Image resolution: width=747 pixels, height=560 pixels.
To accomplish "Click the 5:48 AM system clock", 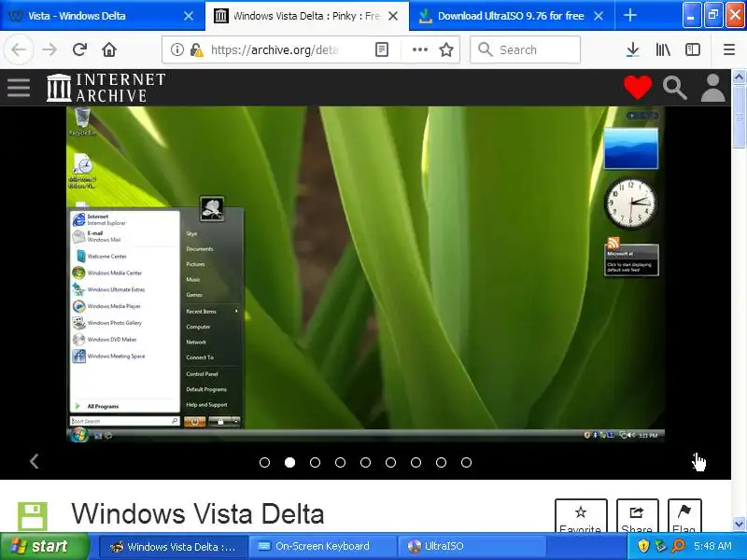I will pyautogui.click(x=712, y=546).
